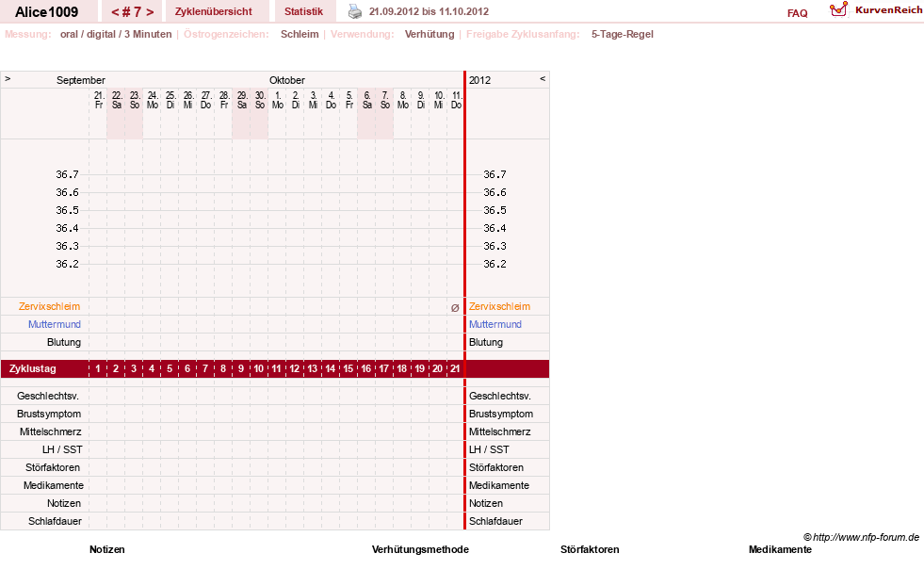Go to the next cycle arrow
Screen dimensions: 924x586
[x=151, y=12]
